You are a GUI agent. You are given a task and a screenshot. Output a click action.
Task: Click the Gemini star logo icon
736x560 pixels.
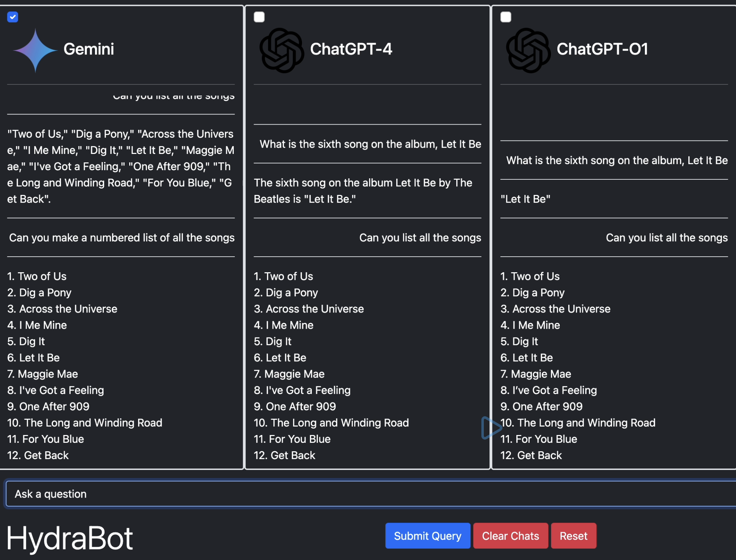35,50
